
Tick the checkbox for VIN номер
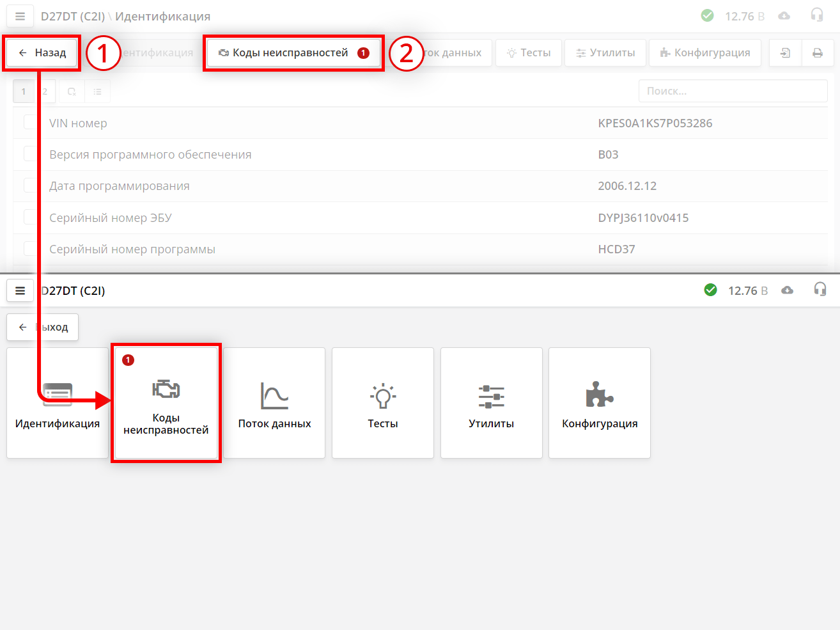coord(30,122)
